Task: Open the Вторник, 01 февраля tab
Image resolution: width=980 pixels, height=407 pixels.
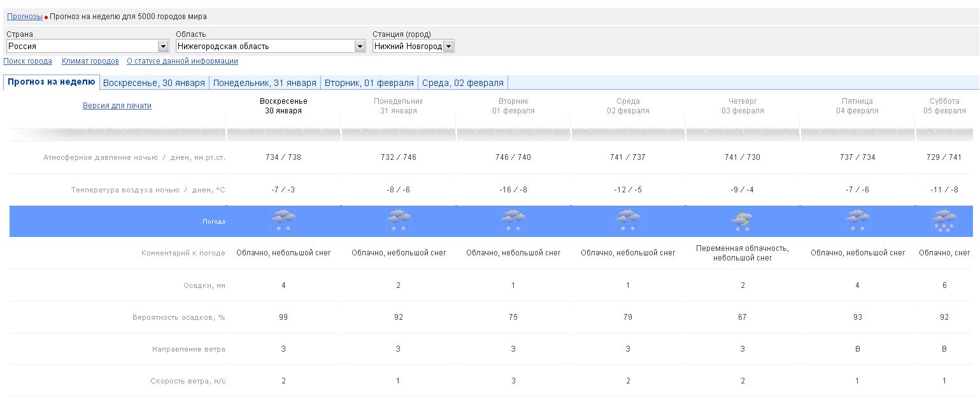Action: pos(369,83)
